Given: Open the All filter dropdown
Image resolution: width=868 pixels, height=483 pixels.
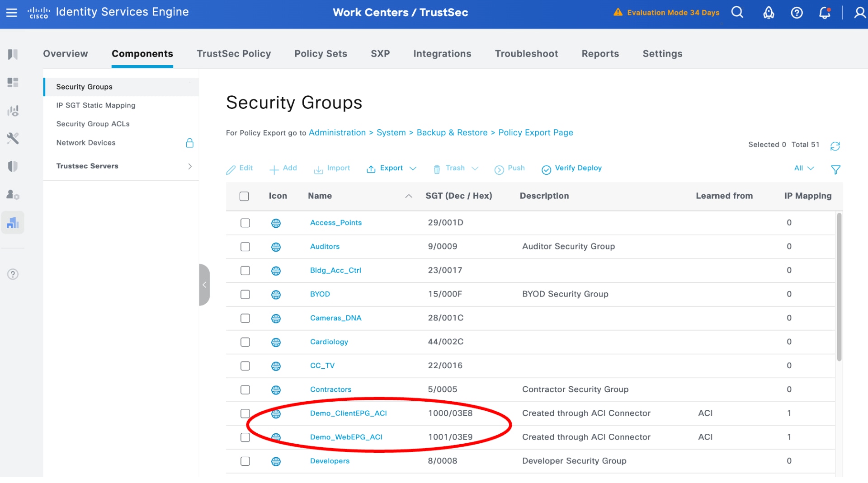Looking at the screenshot, I should point(802,168).
